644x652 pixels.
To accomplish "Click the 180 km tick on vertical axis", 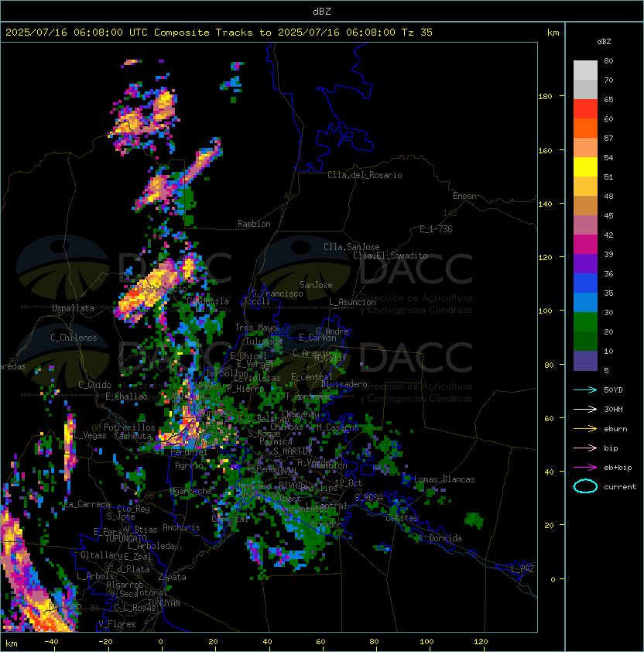I will coord(545,97).
